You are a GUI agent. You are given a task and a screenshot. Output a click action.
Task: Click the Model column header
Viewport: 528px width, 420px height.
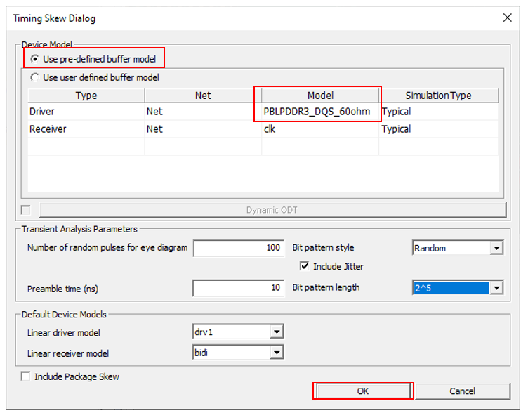click(319, 96)
